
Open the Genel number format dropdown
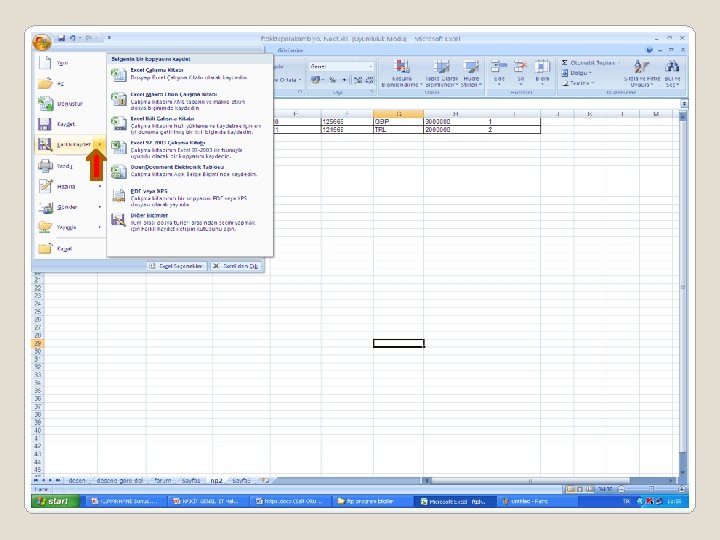coord(341,67)
